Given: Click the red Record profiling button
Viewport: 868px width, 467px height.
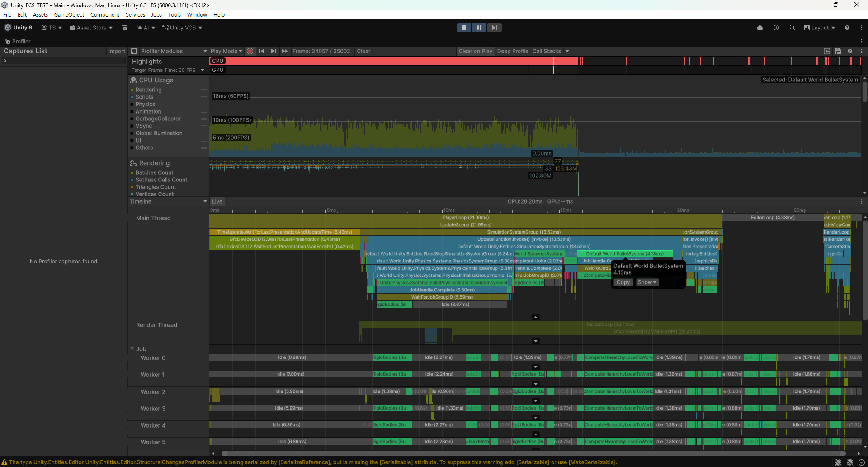Looking at the screenshot, I should pyautogui.click(x=250, y=51).
